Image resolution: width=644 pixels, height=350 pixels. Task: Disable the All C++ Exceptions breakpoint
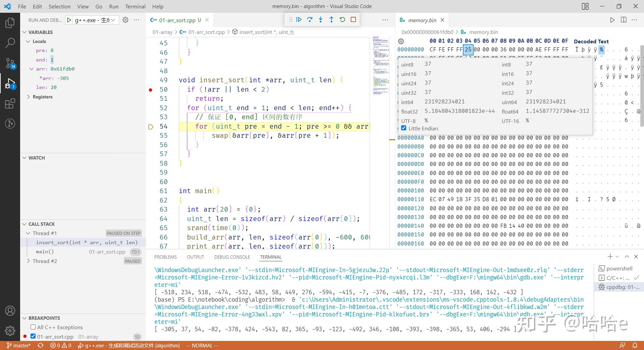point(33,327)
